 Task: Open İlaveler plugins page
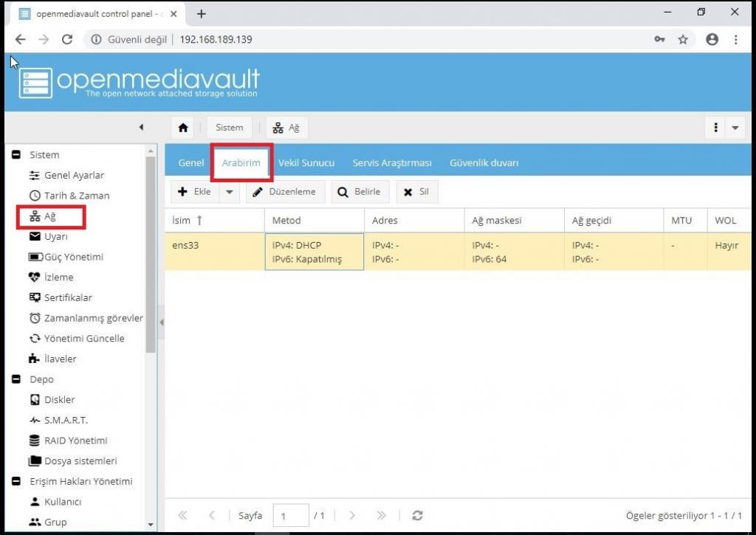click(x=52, y=359)
